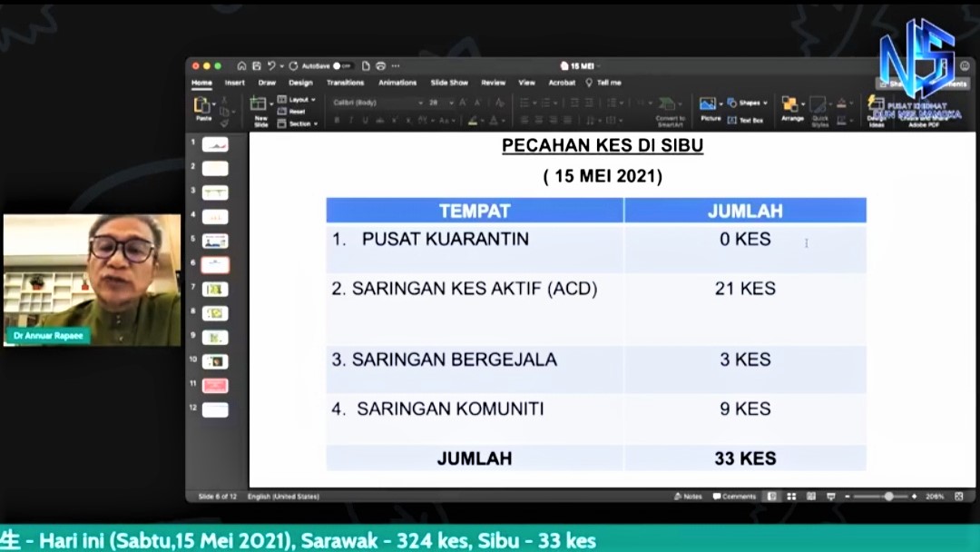This screenshot has width=980, height=552.
Task: Toggle the Comments pane in status bar
Action: point(734,497)
